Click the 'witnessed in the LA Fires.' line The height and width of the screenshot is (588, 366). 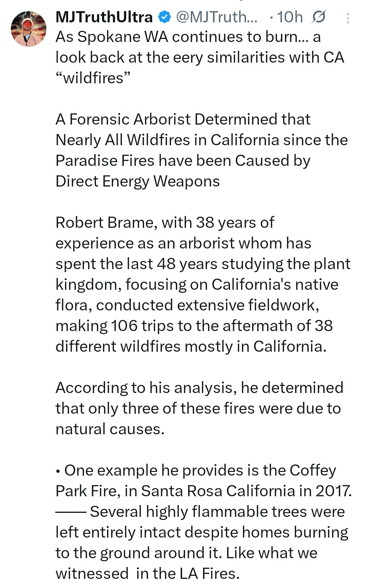148,574
